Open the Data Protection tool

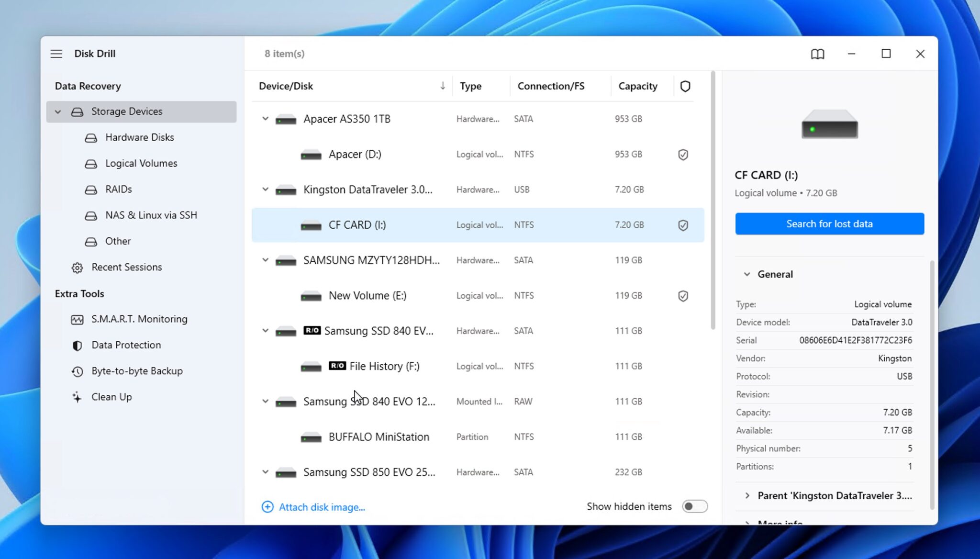[126, 345]
